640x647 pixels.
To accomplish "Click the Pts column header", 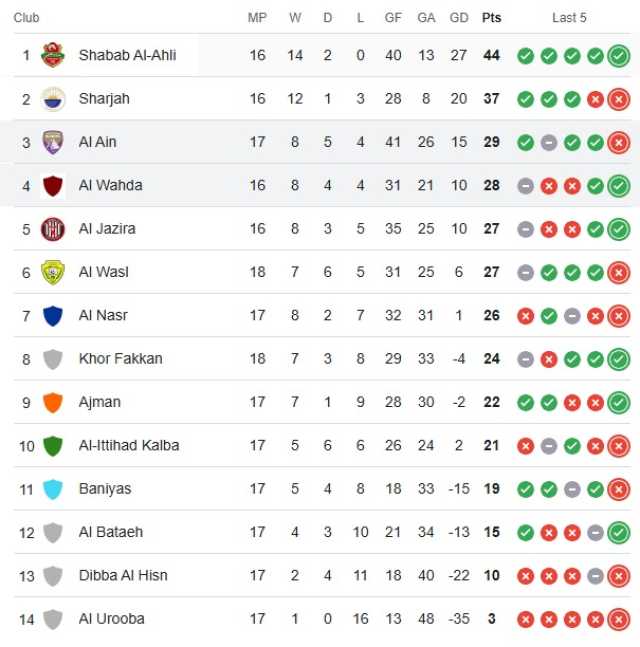I will tap(491, 18).
